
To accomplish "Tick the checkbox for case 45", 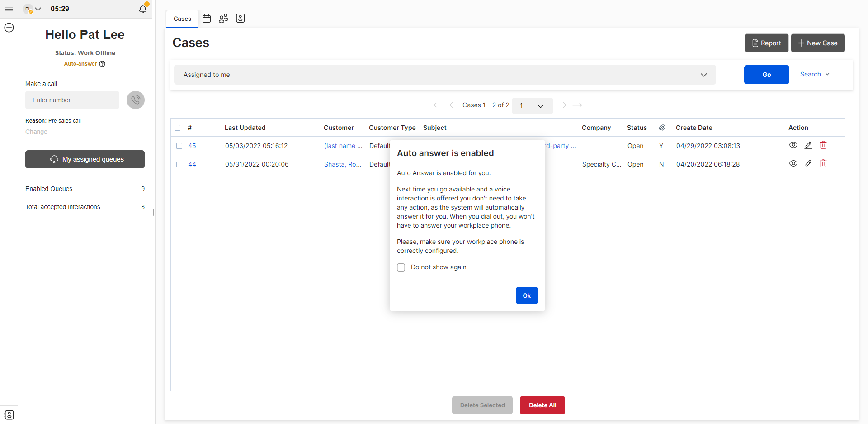I will tap(179, 146).
